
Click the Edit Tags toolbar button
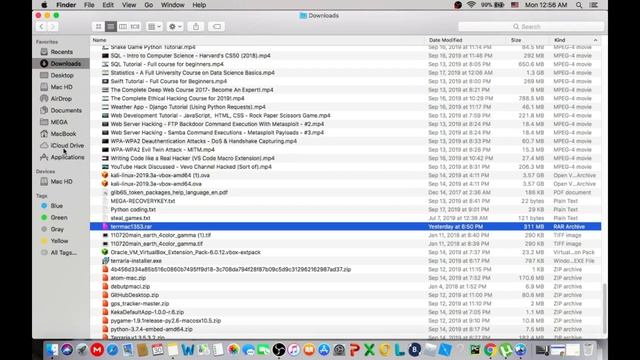pos(217,27)
